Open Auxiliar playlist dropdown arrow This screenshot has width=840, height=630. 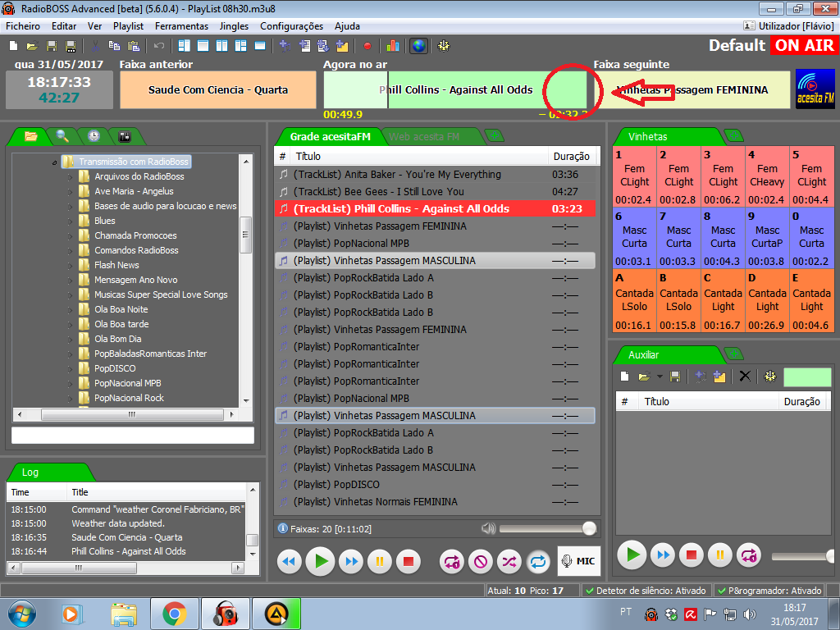(x=660, y=376)
